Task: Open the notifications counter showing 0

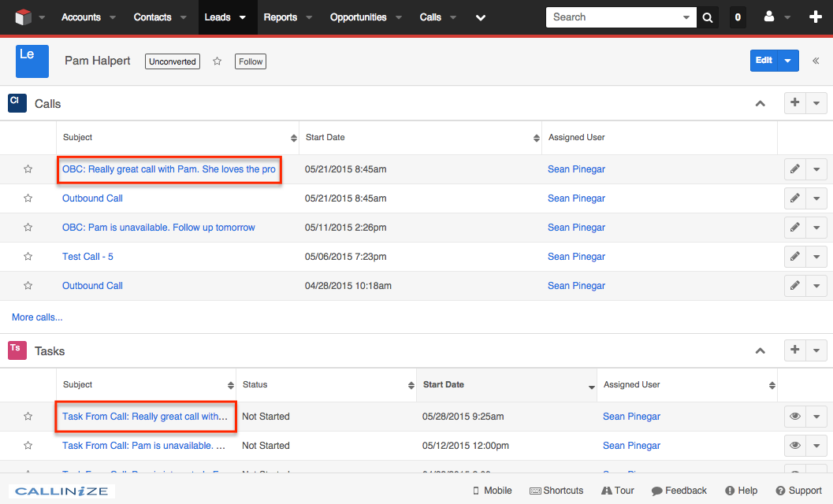Action: (x=738, y=17)
